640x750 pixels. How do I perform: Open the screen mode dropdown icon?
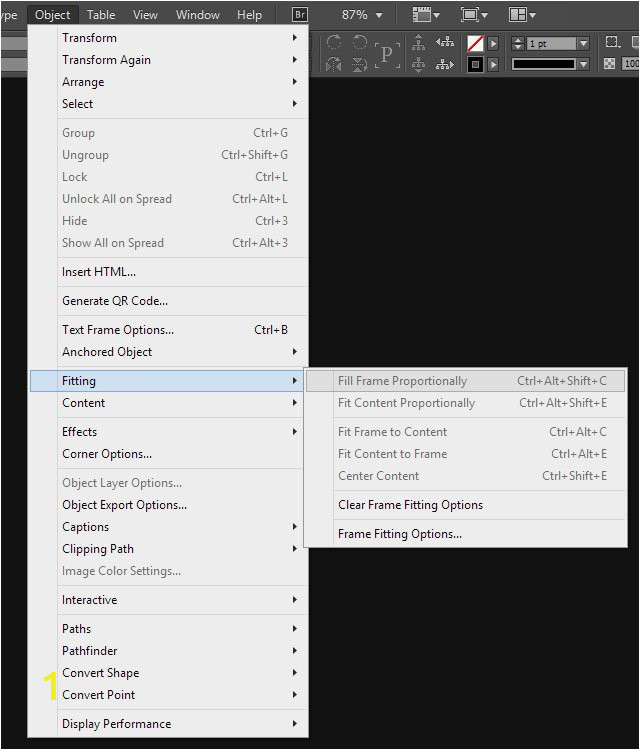(474, 15)
